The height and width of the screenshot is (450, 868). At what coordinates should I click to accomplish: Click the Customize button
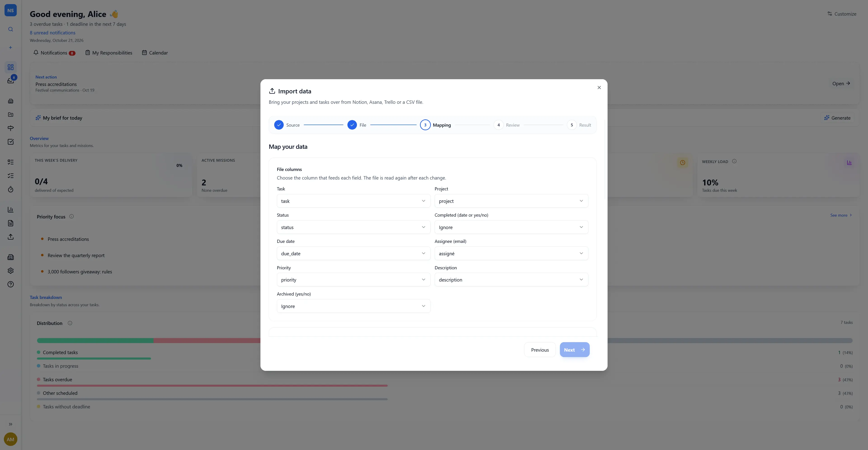point(842,14)
